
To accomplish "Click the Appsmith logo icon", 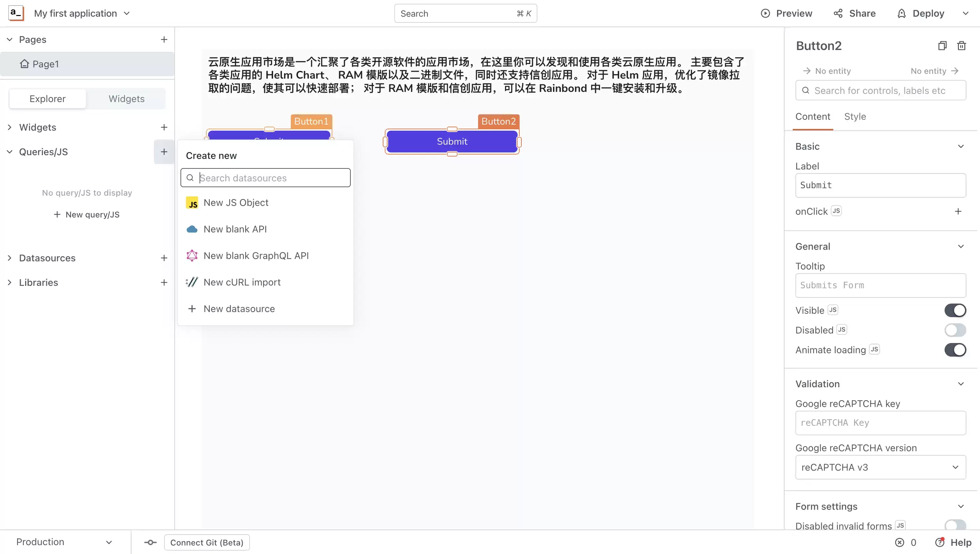I will 16,13.
